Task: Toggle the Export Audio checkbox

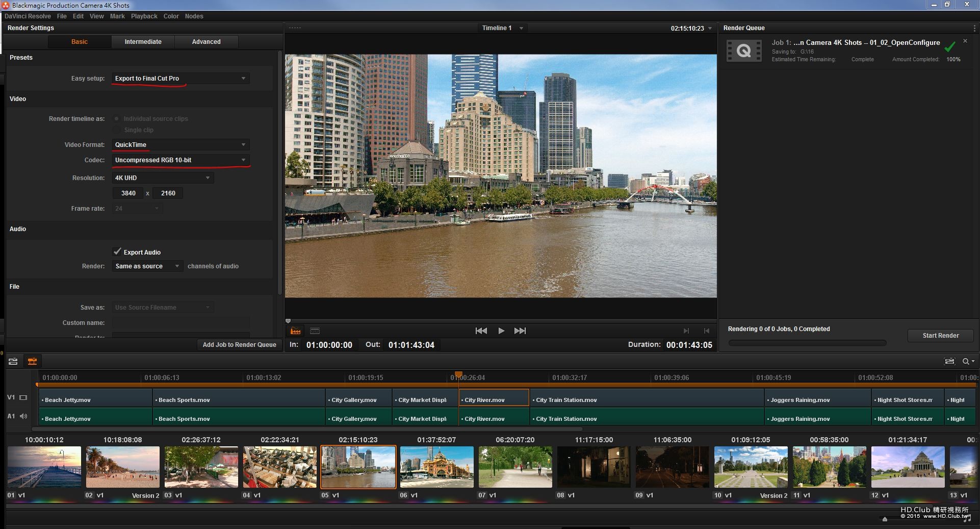Action: tap(117, 251)
